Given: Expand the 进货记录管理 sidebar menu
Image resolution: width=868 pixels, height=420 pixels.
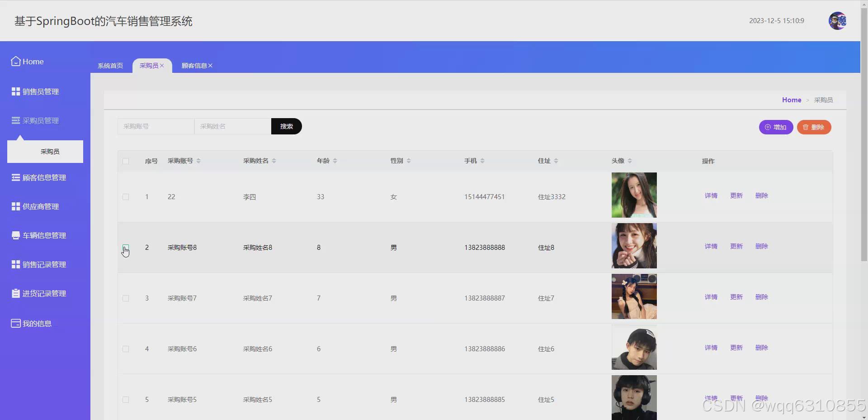Looking at the screenshot, I should coord(44,293).
